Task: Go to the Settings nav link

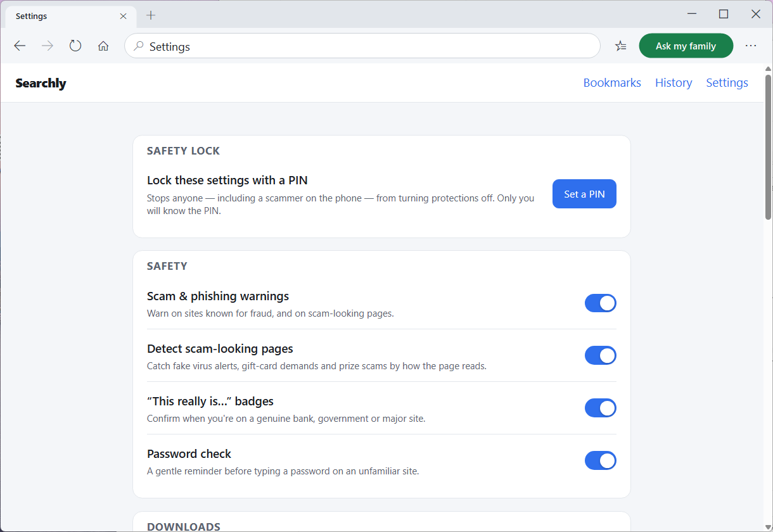Action: pyautogui.click(x=727, y=83)
